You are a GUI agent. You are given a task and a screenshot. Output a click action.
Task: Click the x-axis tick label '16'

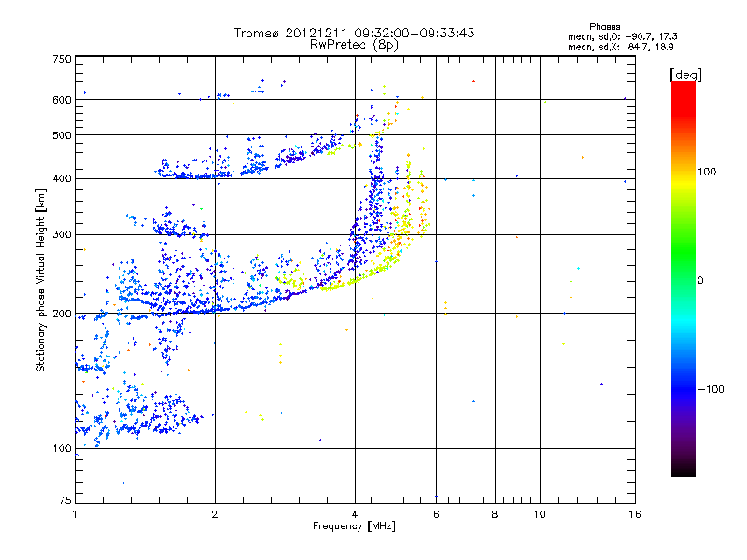pos(635,514)
